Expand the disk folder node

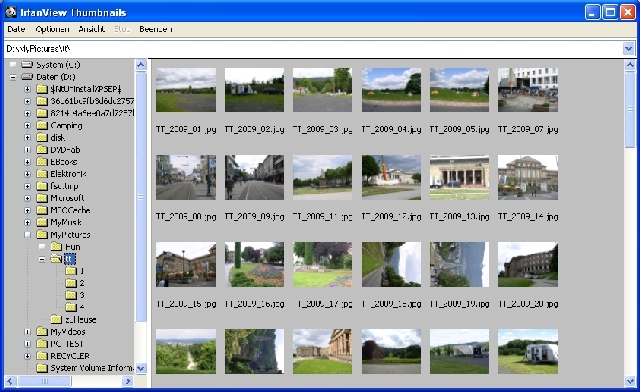[27, 138]
